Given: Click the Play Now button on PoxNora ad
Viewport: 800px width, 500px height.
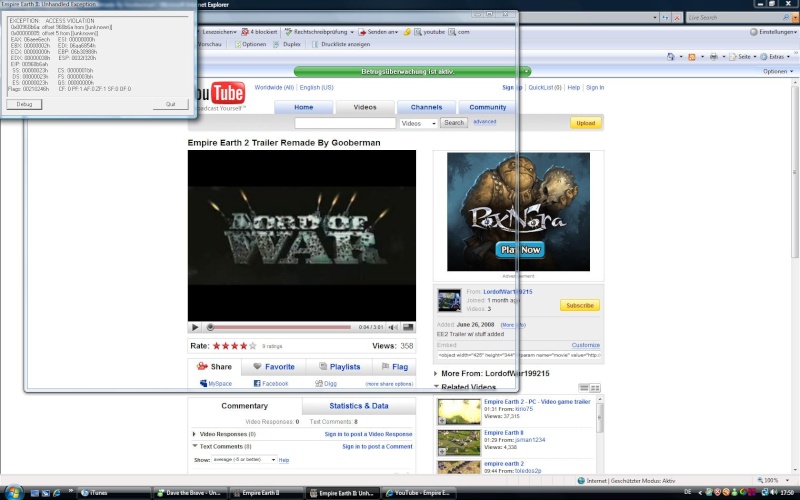Looking at the screenshot, I should (x=520, y=249).
